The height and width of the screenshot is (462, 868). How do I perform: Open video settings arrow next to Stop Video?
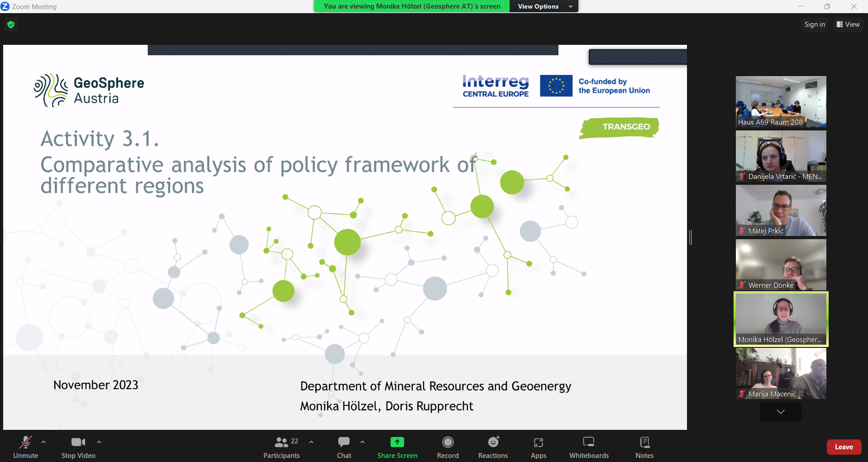pyautogui.click(x=99, y=442)
